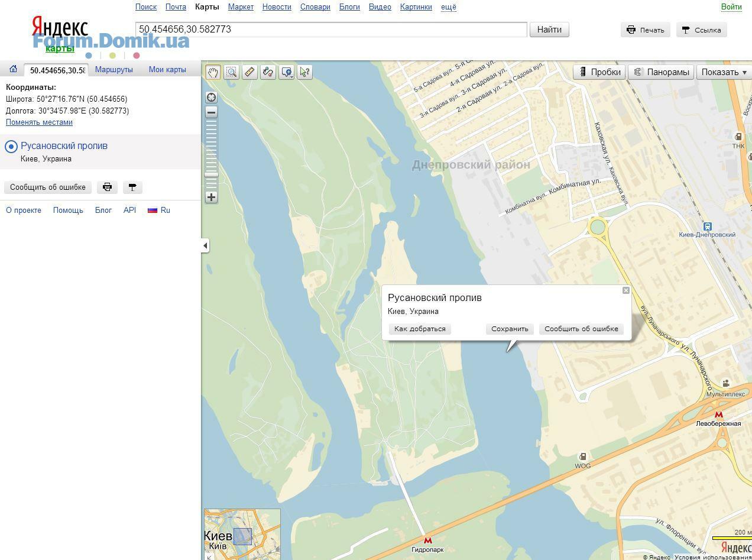The width and height of the screenshot is (752, 560).
Task: Open the route drawing tool
Action: pos(268,72)
